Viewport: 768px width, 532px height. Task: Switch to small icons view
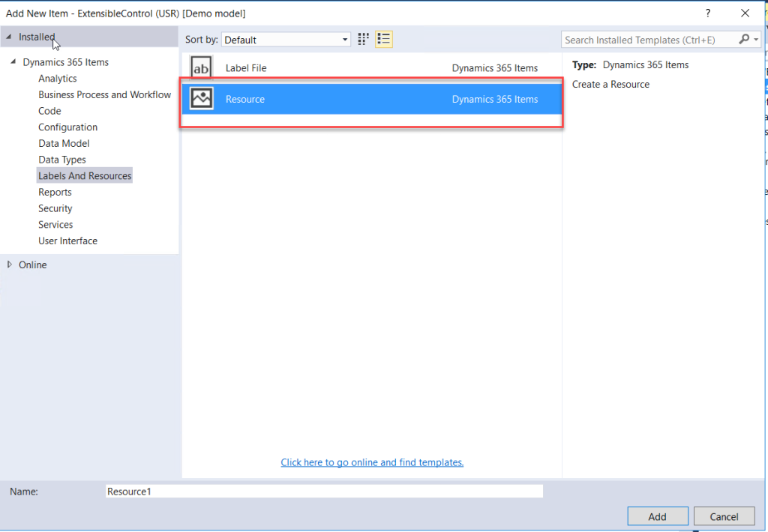click(363, 39)
